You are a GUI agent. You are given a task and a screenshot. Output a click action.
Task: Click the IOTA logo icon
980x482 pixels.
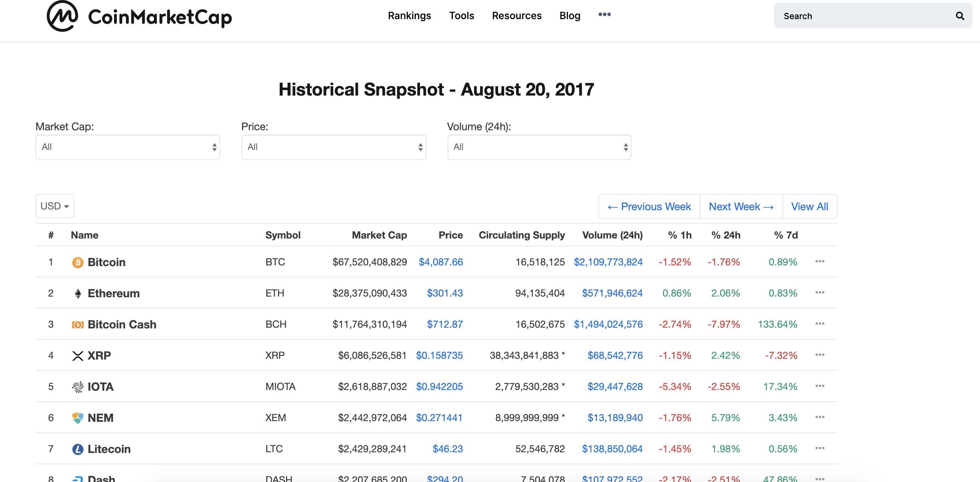78,387
